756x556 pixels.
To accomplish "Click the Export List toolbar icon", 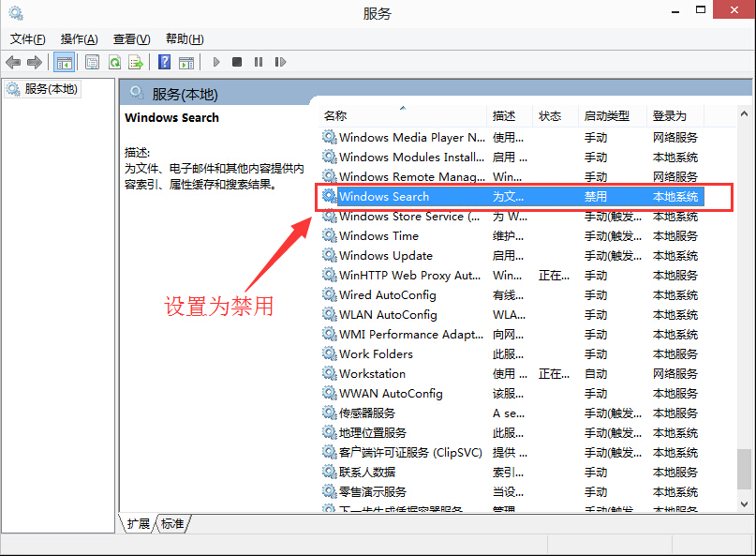I will [136, 62].
